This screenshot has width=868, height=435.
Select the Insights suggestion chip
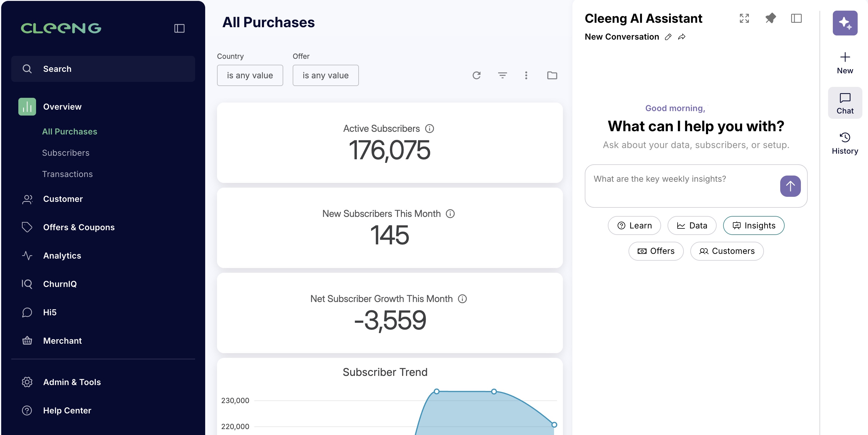click(753, 225)
